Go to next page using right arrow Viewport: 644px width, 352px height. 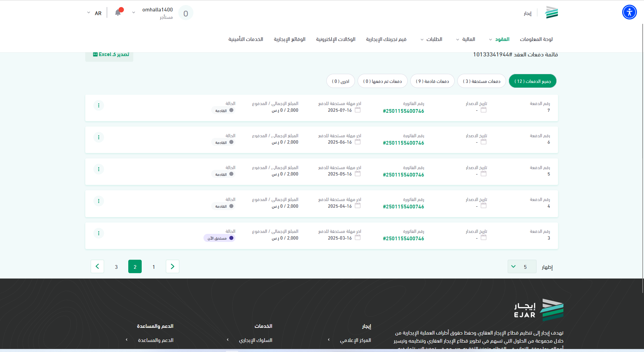pyautogui.click(x=172, y=266)
